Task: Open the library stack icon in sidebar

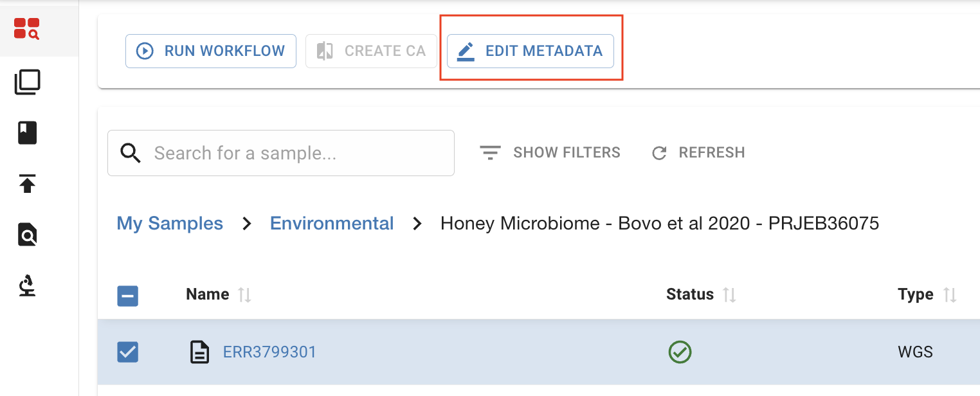Action: point(27,82)
